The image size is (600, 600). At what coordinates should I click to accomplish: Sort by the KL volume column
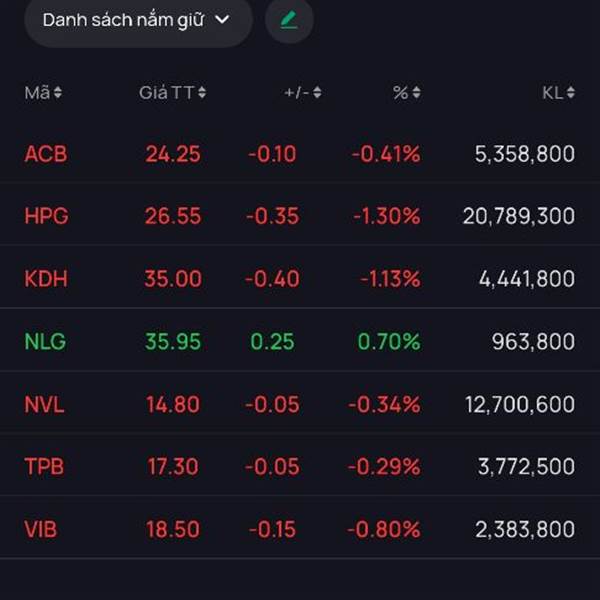pyautogui.click(x=558, y=93)
